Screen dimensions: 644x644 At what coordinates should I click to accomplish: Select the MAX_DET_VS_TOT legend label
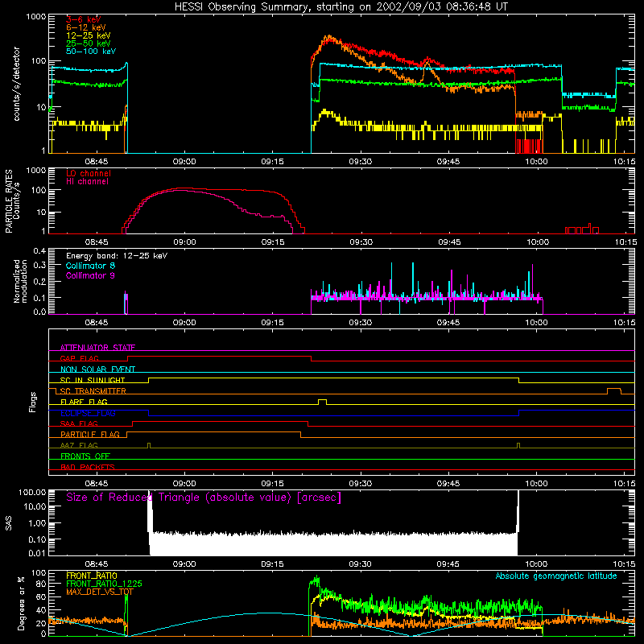(100, 592)
